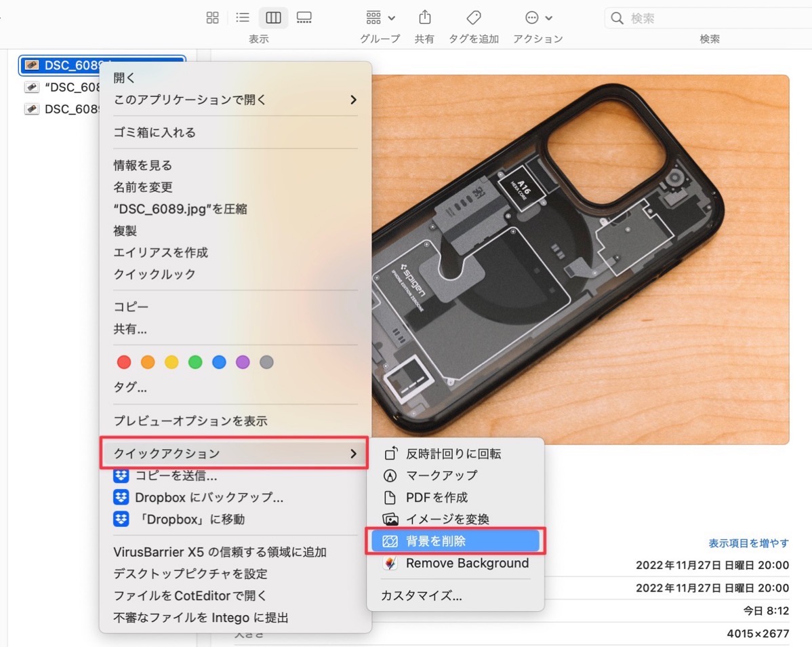
Task: Apply the purple tag color
Action: (x=243, y=362)
